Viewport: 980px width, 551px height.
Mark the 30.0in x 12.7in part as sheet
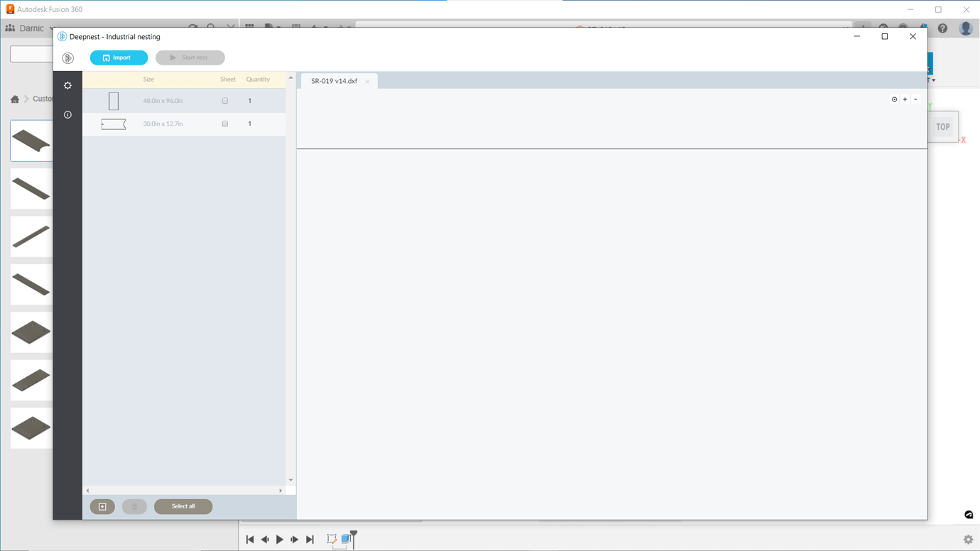[x=225, y=124]
